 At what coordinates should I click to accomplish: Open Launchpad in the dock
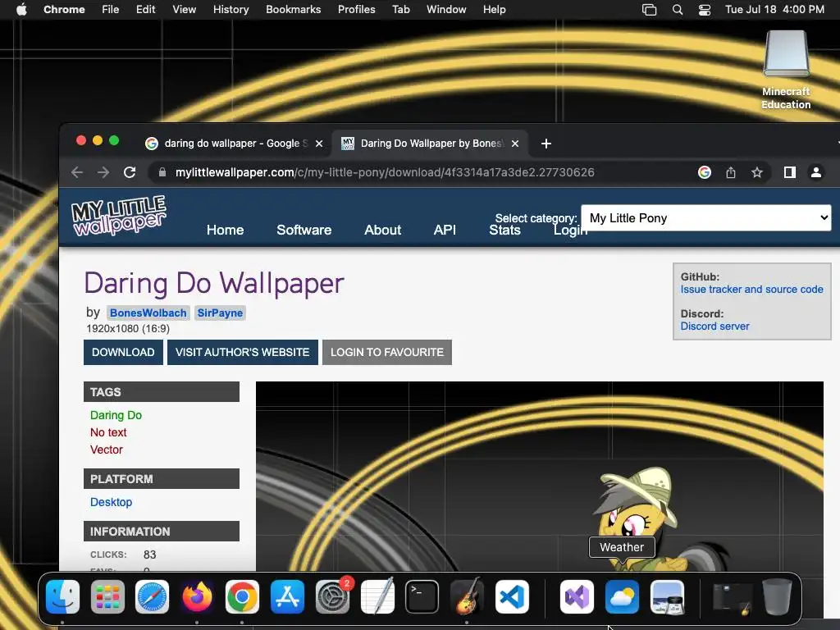(x=107, y=597)
